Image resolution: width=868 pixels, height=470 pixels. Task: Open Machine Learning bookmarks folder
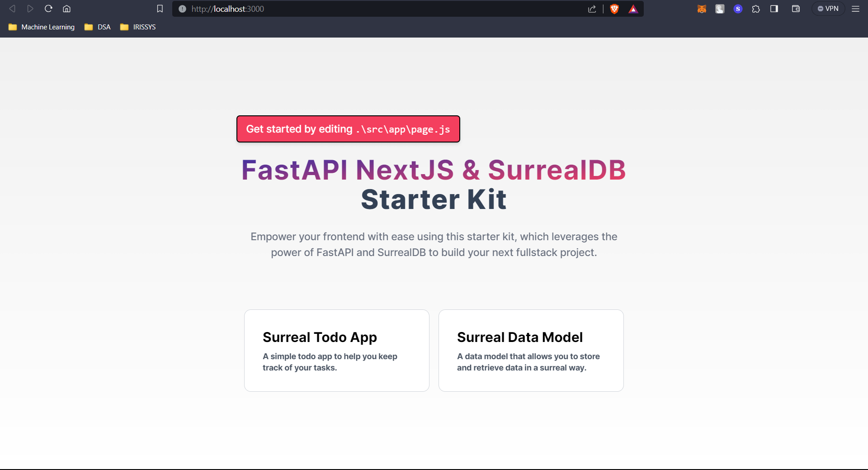[42, 27]
